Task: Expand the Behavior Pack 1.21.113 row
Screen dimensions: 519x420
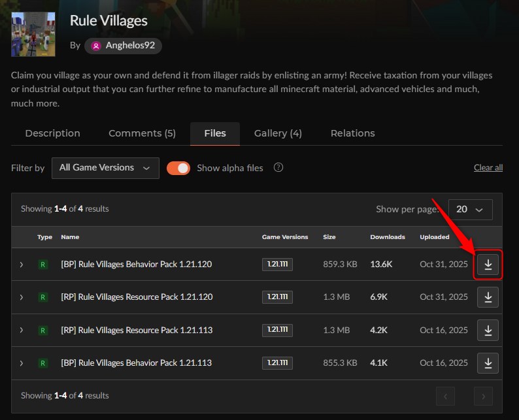Action: (22, 363)
